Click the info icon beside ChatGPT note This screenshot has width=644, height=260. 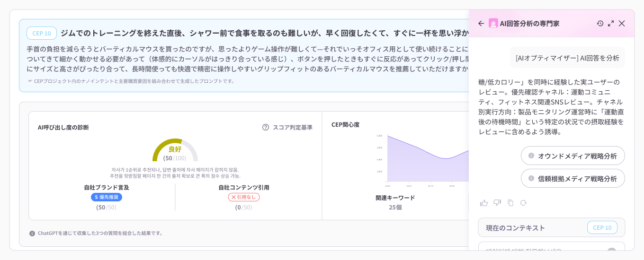(x=32, y=233)
